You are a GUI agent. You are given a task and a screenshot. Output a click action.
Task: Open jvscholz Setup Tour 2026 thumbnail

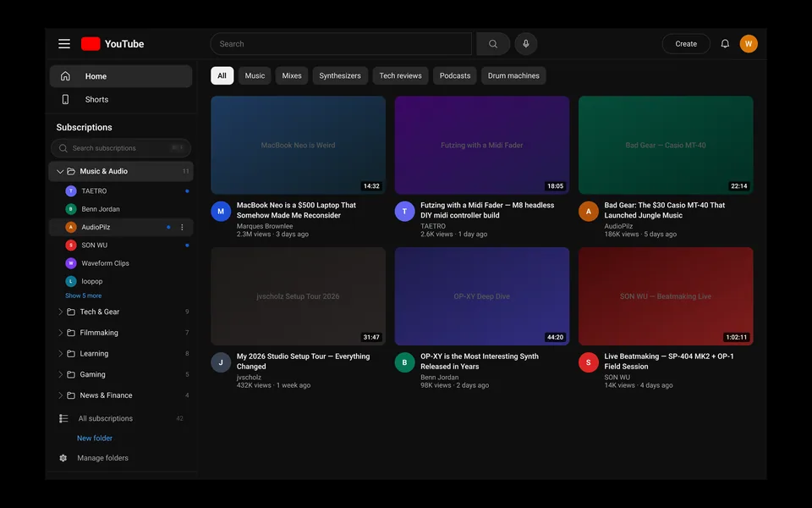[298, 296]
